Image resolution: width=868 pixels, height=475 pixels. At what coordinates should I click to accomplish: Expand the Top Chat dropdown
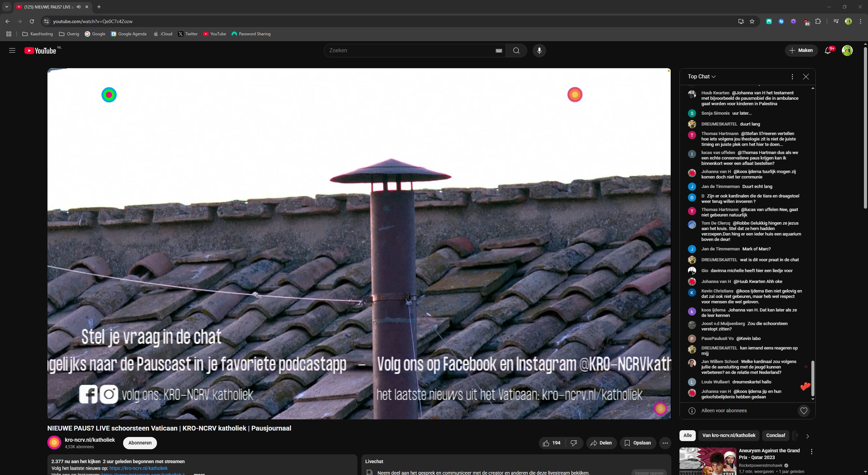coord(702,77)
